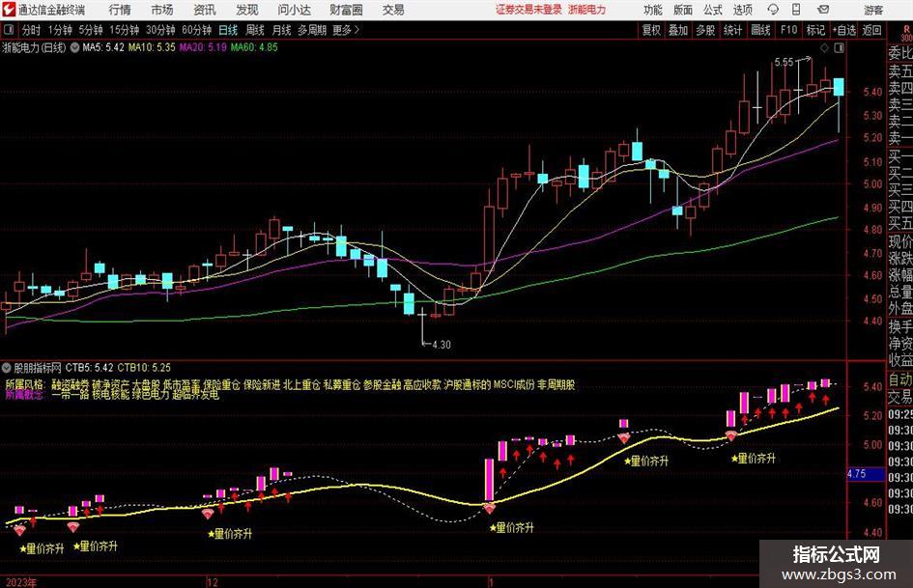Open F10 company information
This screenshot has width=913, height=588.
tap(788, 30)
